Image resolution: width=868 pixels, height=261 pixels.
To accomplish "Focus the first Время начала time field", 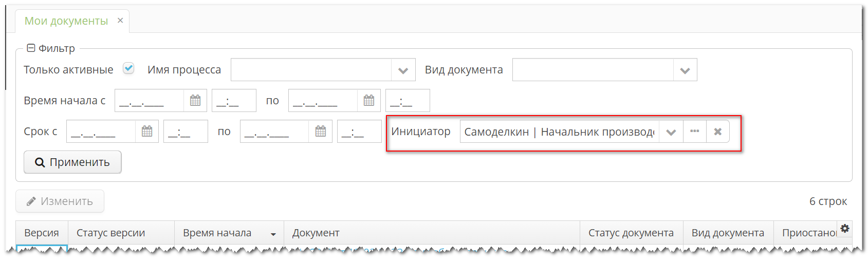I will (233, 101).
